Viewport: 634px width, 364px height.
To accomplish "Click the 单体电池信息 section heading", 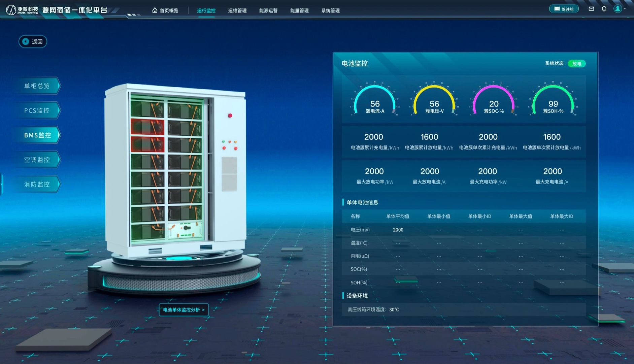I will [x=362, y=202].
